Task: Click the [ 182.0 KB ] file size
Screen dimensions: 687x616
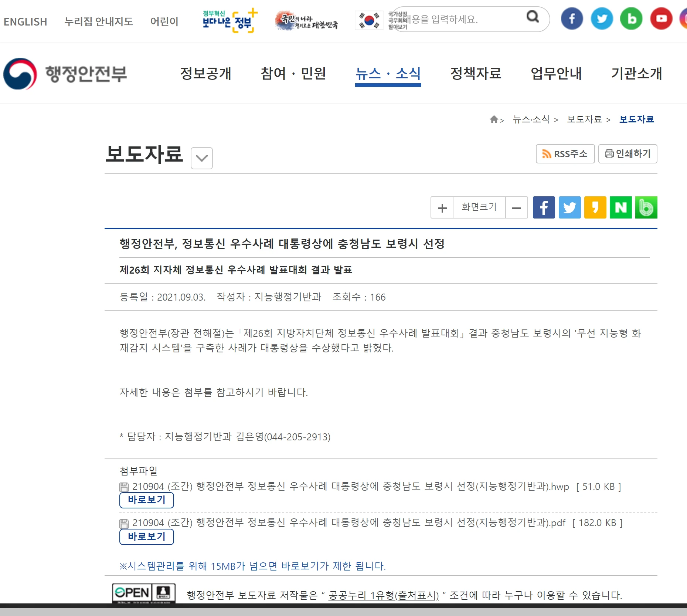Action: (598, 522)
